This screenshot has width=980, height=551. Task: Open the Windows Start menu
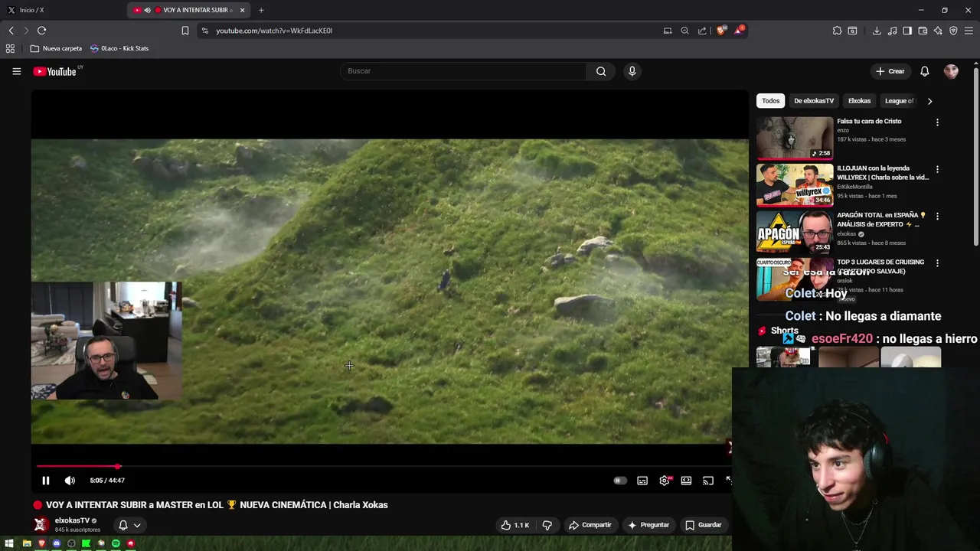click(x=11, y=543)
